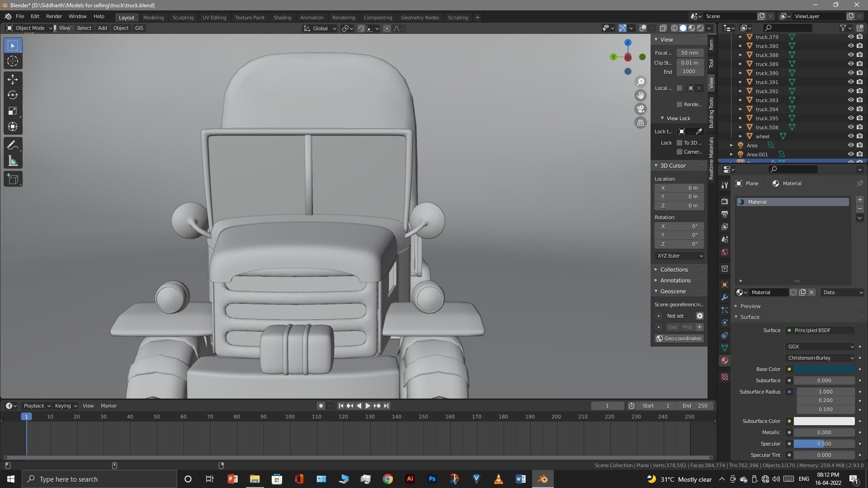This screenshot has height=488, width=868.
Task: Open XYZ Euler rotation mode dropdown
Action: tap(679, 256)
